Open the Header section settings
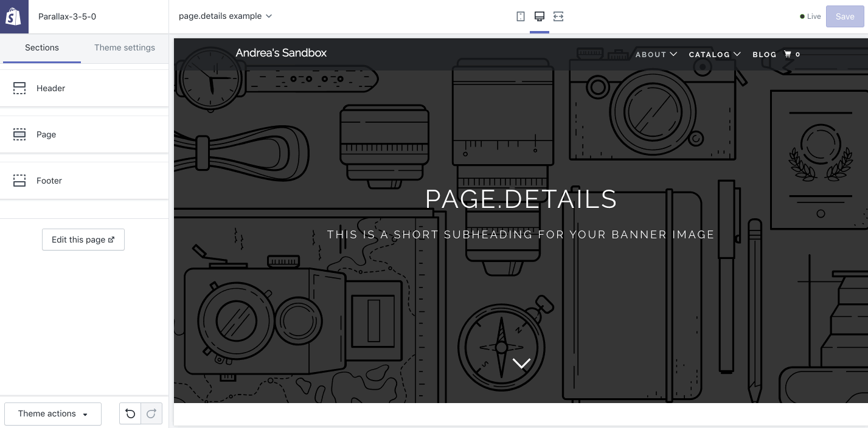 click(x=84, y=88)
